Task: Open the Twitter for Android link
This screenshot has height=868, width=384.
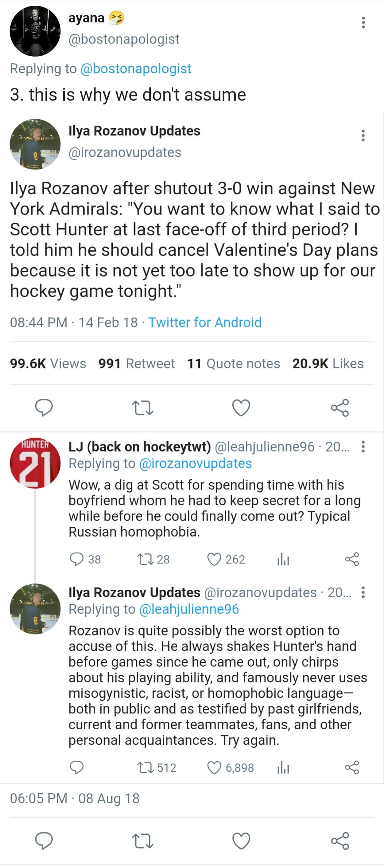Action: pyautogui.click(x=205, y=322)
